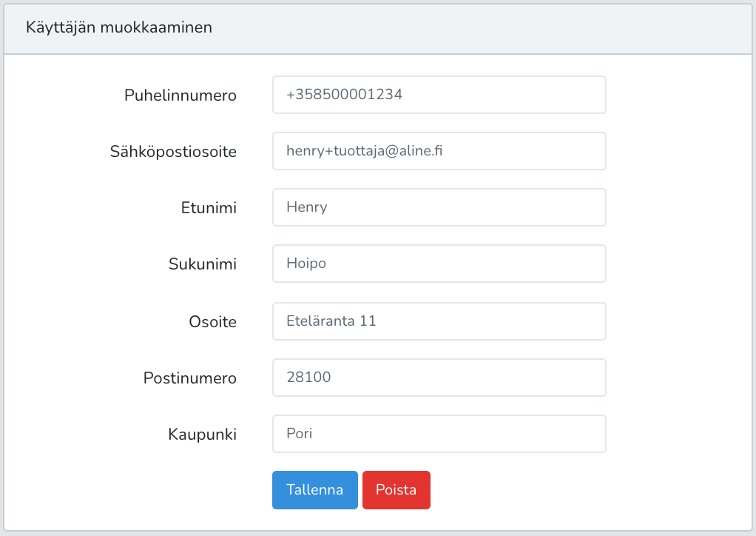The width and height of the screenshot is (756, 536).
Task: Click the Postinumero label
Action: [190, 378]
